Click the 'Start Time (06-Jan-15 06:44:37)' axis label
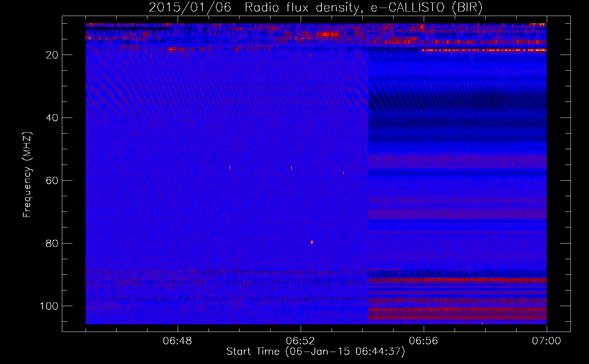Viewport: 589px width, 364px height. point(316,352)
